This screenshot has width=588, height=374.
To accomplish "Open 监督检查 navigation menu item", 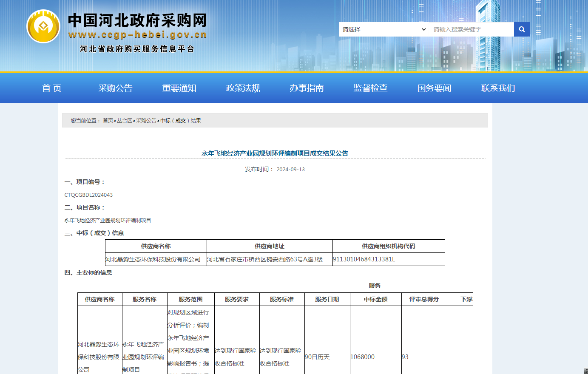I will point(371,88).
